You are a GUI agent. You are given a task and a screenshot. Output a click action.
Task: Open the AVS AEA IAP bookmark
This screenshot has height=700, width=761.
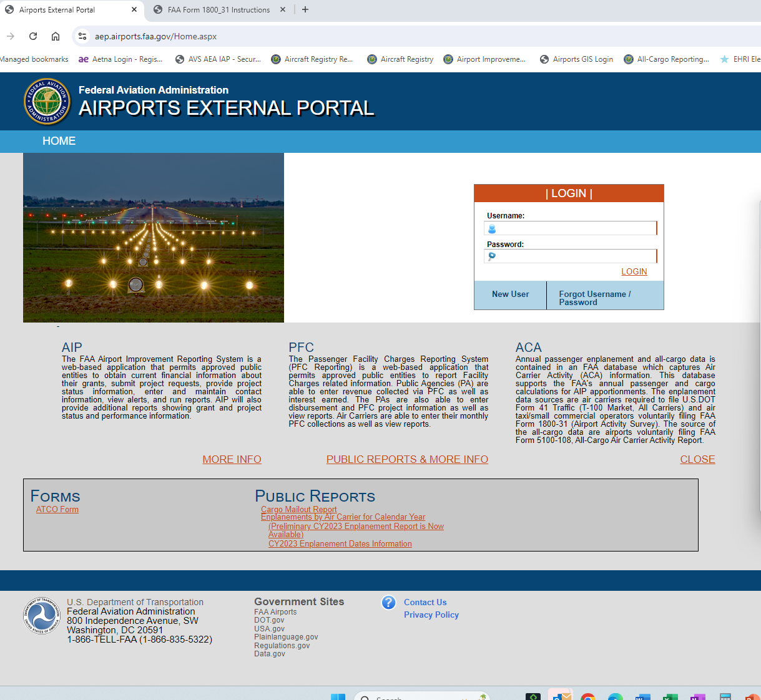click(218, 59)
